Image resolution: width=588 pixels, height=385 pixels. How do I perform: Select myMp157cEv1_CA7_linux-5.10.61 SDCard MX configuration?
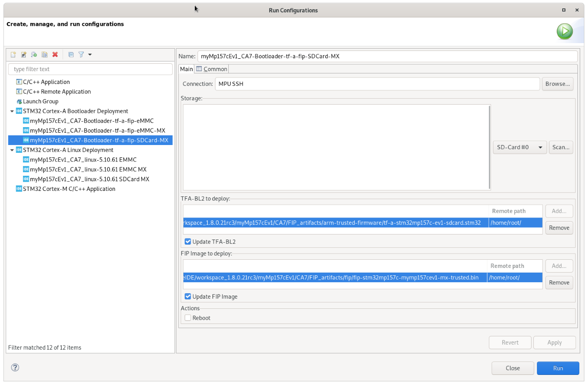point(90,179)
